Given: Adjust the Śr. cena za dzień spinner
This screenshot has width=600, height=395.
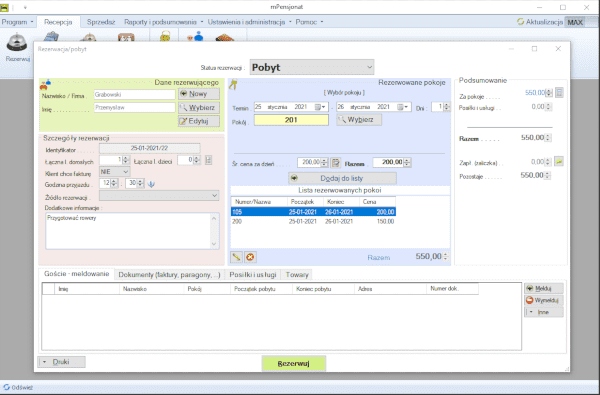Looking at the screenshot, I should pos(324,163).
